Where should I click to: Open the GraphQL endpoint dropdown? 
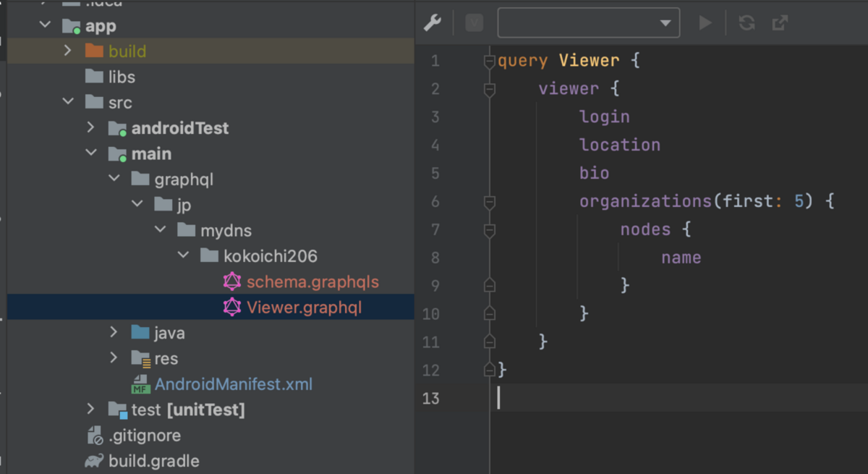point(665,22)
